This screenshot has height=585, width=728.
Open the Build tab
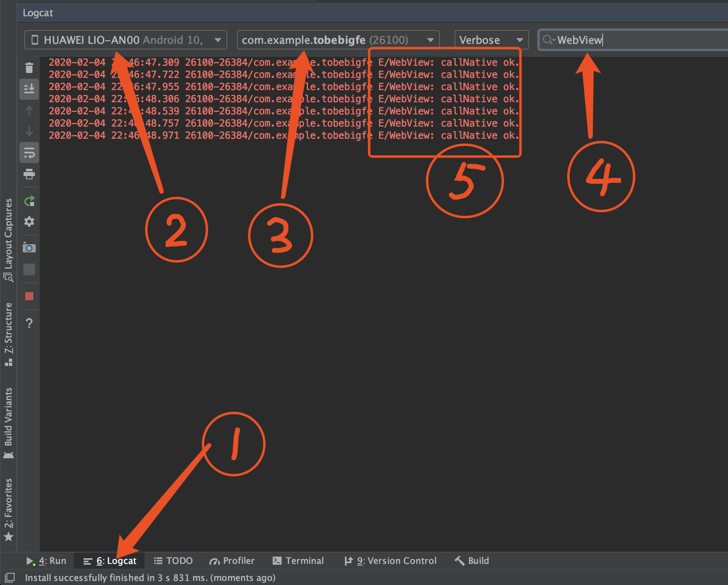coord(472,561)
